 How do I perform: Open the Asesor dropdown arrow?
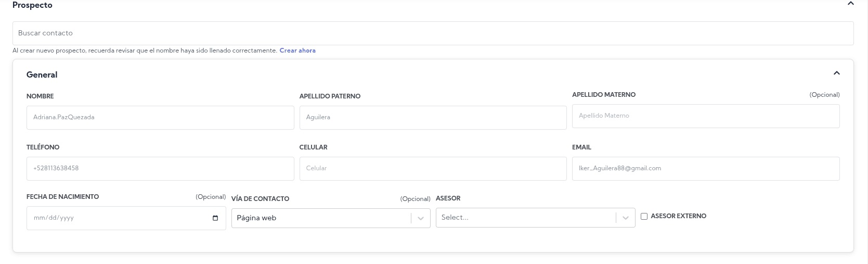point(626,218)
